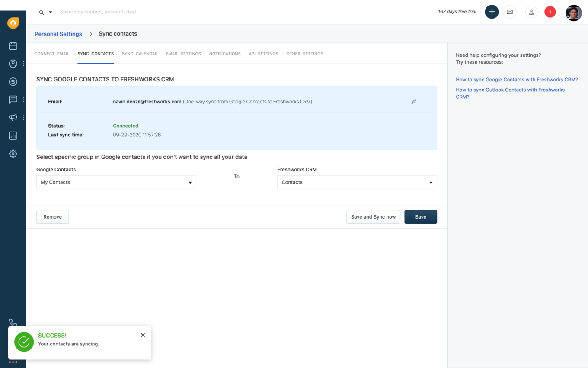Click the email envelope icon in topbar
This screenshot has width=588, height=368.
510,12
